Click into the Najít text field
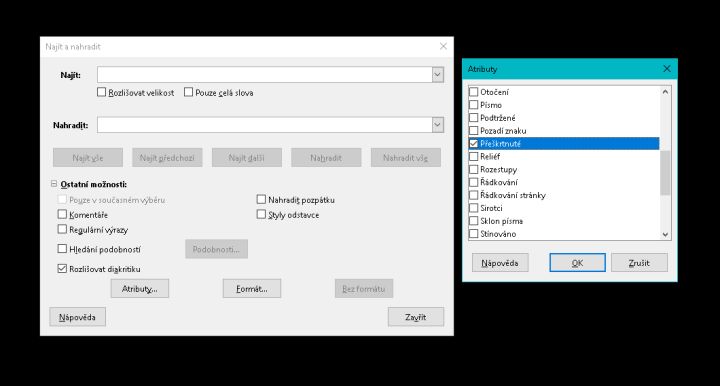The image size is (720, 386). click(x=264, y=74)
